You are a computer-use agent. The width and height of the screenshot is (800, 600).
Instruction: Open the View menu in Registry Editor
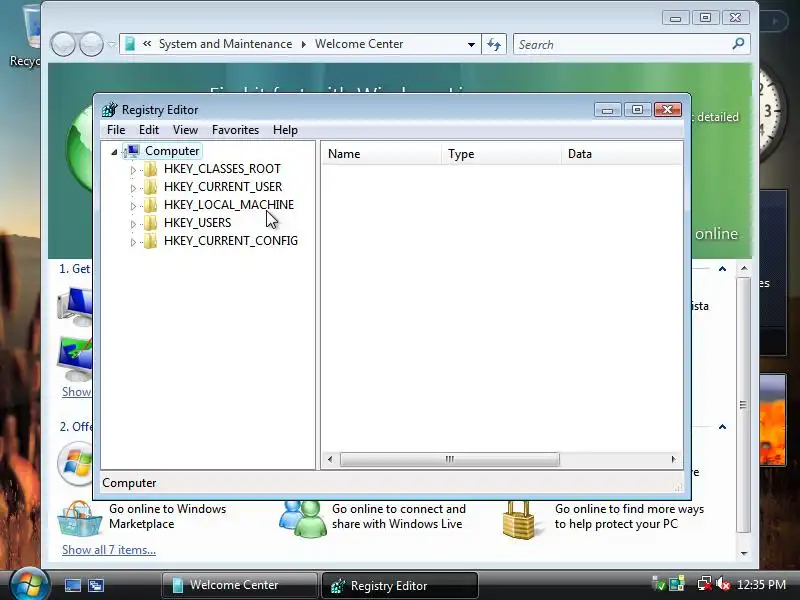point(185,130)
